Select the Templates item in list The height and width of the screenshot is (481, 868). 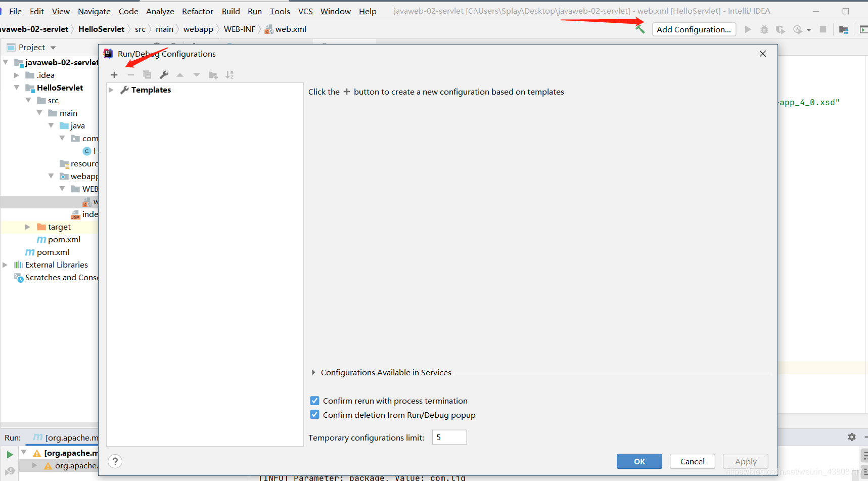pyautogui.click(x=151, y=90)
